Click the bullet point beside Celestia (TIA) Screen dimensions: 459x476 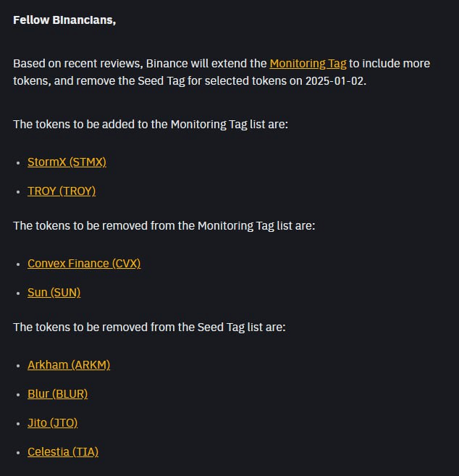[x=18, y=453]
